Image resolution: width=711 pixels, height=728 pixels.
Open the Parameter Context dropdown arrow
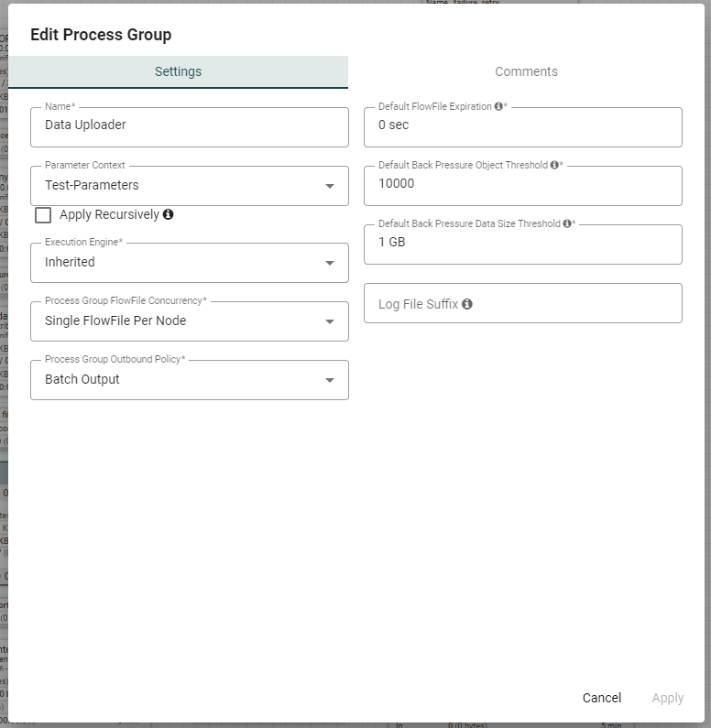[330, 186]
